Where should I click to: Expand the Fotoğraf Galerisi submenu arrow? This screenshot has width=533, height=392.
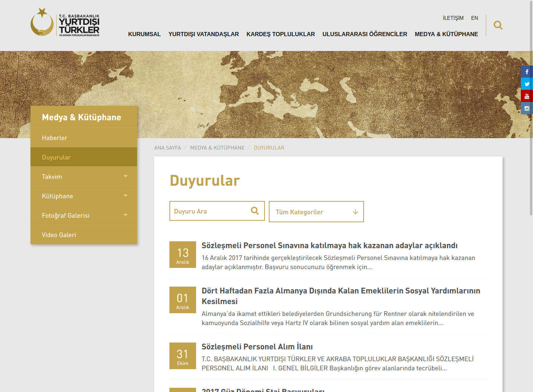pyautogui.click(x=126, y=215)
